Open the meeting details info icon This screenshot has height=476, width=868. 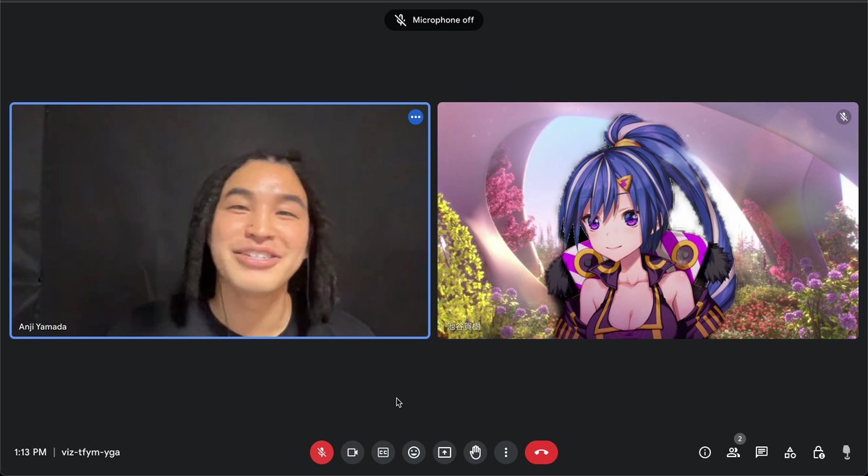click(705, 452)
